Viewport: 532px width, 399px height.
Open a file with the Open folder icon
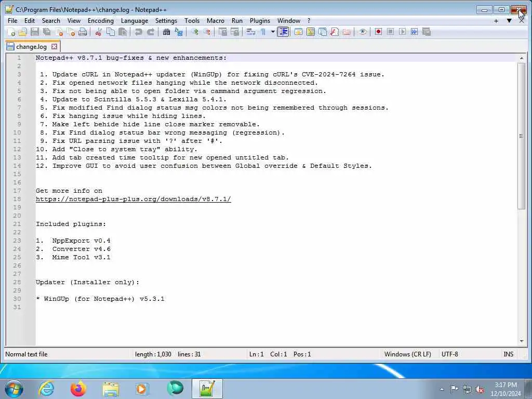(23, 32)
